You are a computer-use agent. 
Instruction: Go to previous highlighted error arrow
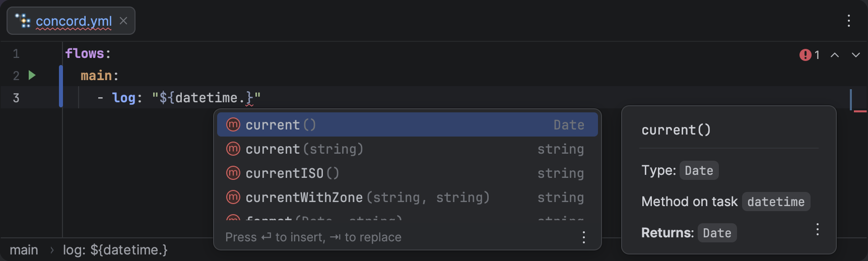835,55
